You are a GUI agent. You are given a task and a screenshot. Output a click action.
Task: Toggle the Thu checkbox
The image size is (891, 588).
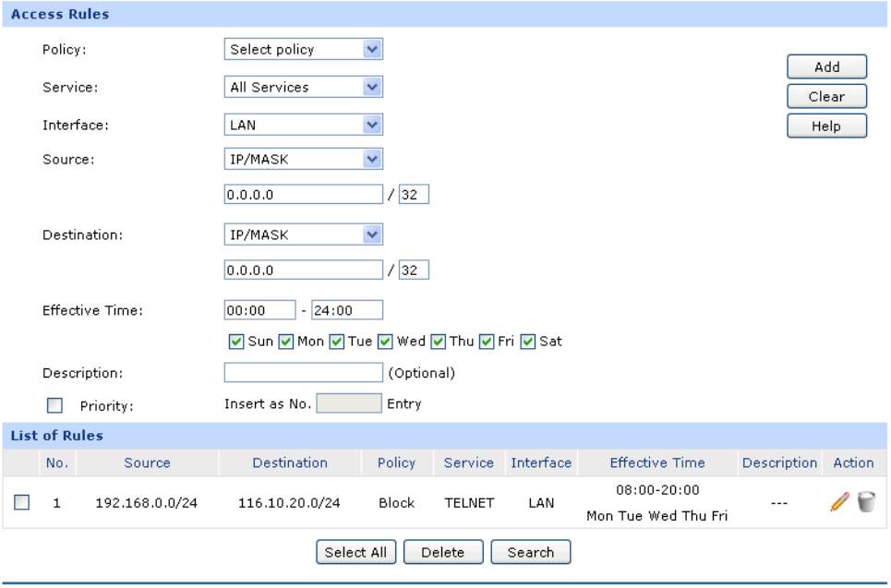tap(438, 342)
